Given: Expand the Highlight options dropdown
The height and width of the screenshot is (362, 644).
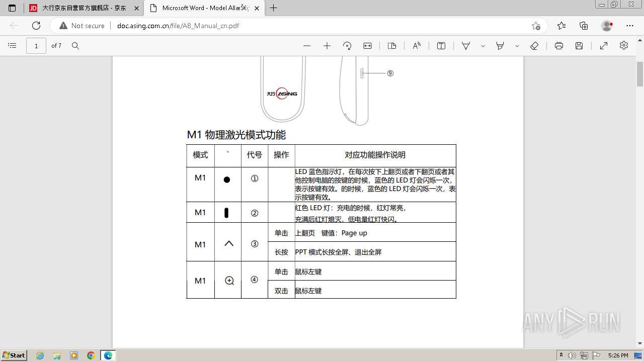Looking at the screenshot, I should (517, 46).
